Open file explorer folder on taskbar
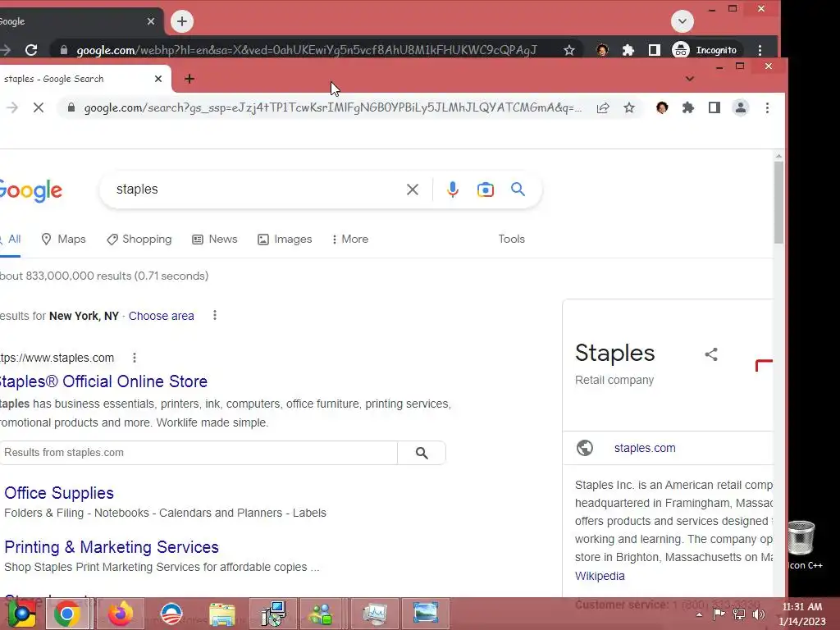The image size is (840, 630). coord(221,614)
